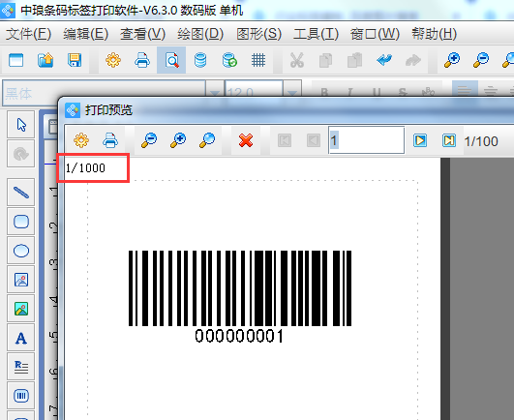The height and width of the screenshot is (420, 514).
Task: Open the 工具(T) menu
Action: coord(316,34)
